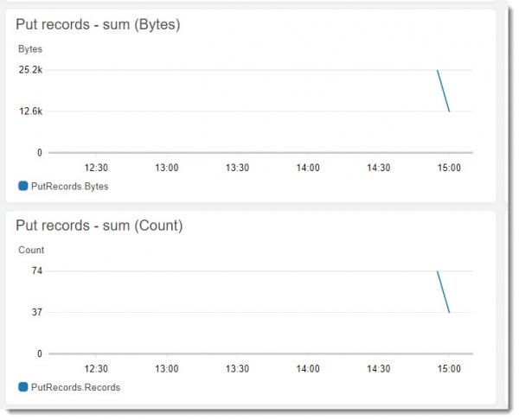Viewport: 519px width, 420px height.
Task: Click the 37 value on Count axis
Action: [x=37, y=313]
